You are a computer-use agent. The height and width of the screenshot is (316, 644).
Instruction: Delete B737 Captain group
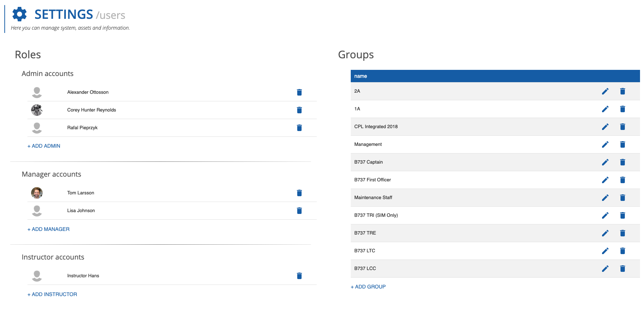click(x=623, y=162)
